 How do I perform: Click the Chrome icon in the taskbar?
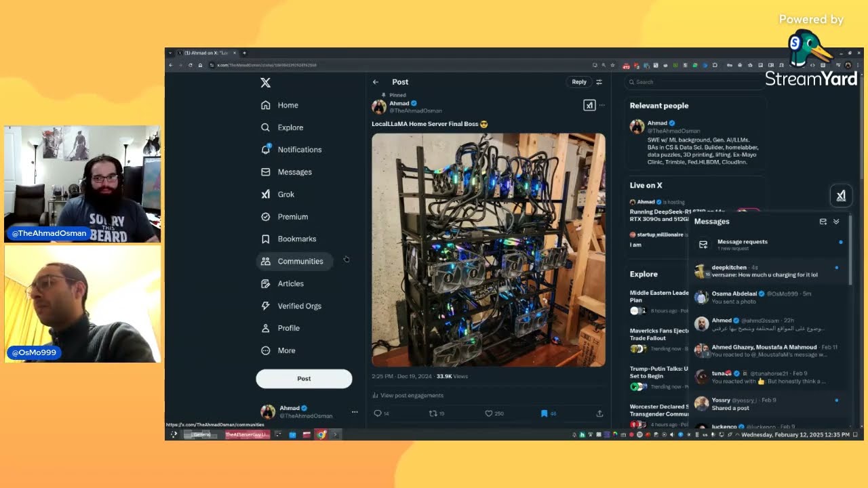(321, 434)
